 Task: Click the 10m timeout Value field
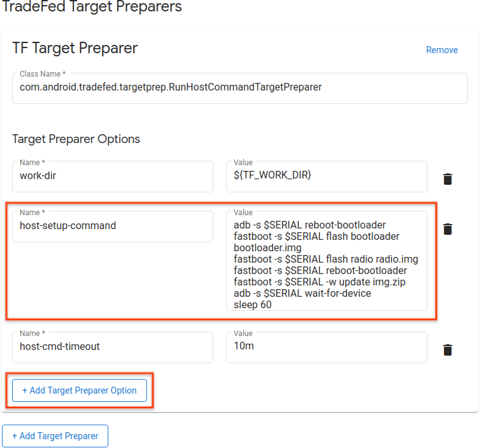tap(326, 347)
